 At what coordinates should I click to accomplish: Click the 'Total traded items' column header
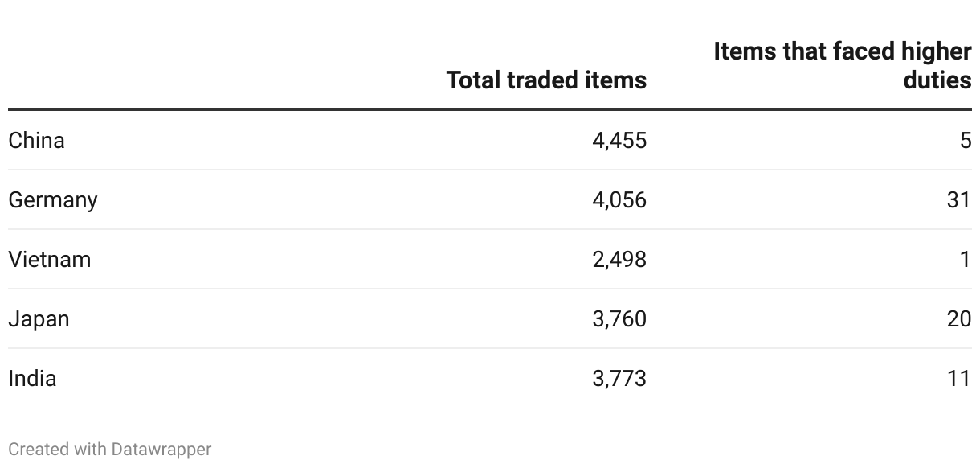point(546,80)
